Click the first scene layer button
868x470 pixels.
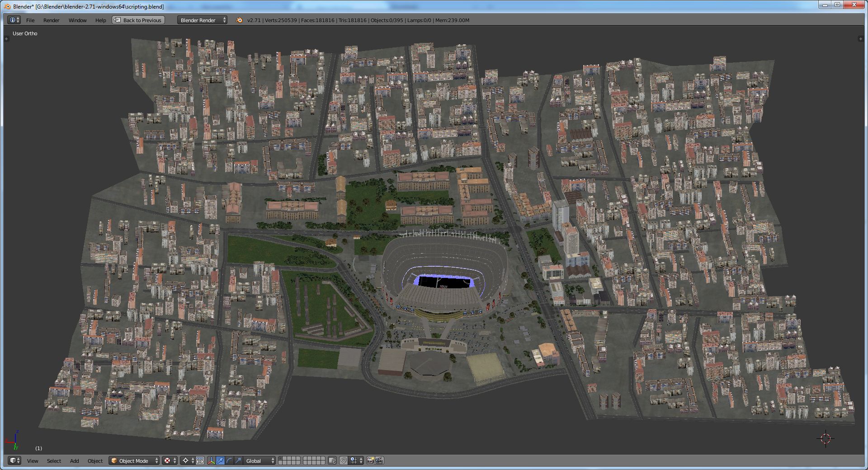coord(281,458)
